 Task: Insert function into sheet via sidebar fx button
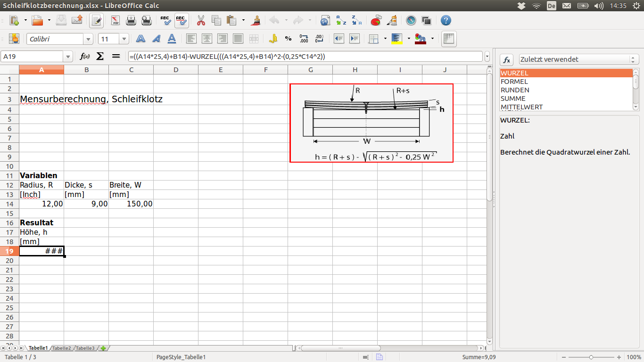coord(507,59)
